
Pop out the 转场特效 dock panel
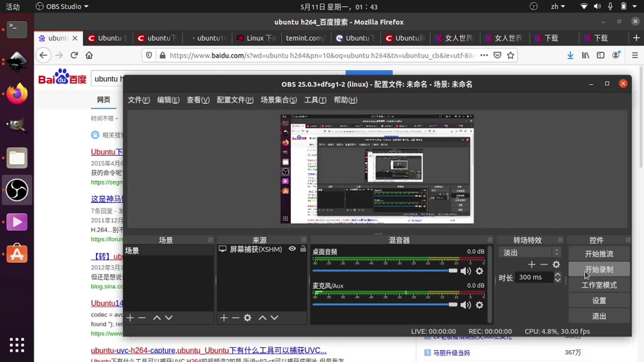click(x=560, y=240)
